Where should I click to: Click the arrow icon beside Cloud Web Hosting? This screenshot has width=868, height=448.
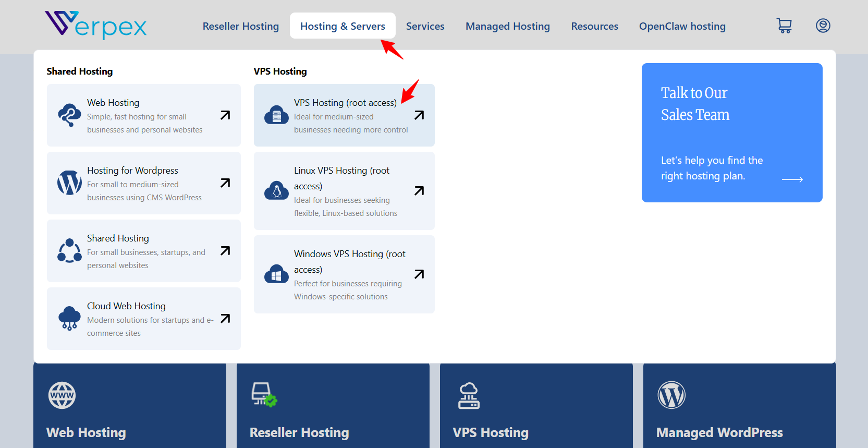225,319
